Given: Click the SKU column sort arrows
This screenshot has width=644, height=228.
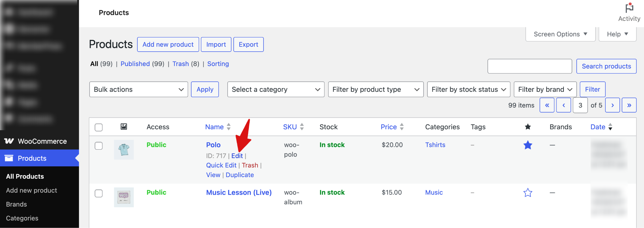Looking at the screenshot, I should coord(302,127).
